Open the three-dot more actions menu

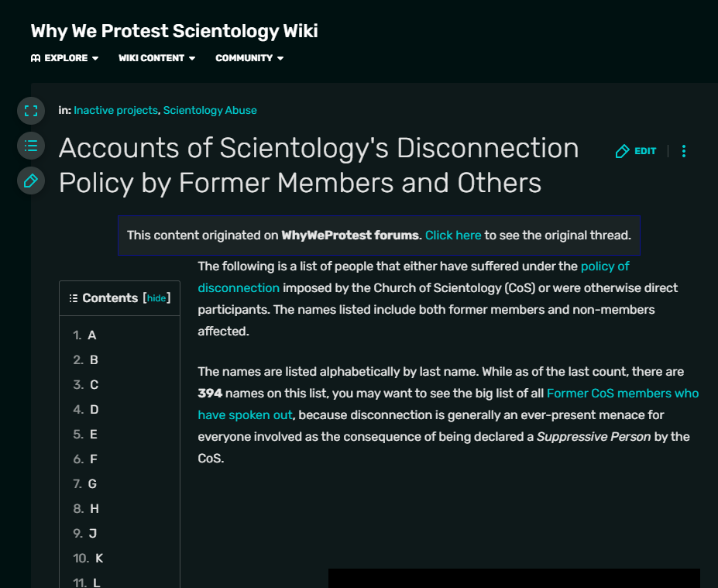click(684, 151)
